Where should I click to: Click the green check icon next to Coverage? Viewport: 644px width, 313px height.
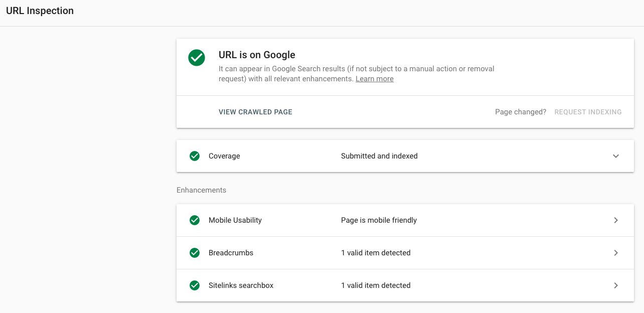pyautogui.click(x=195, y=156)
